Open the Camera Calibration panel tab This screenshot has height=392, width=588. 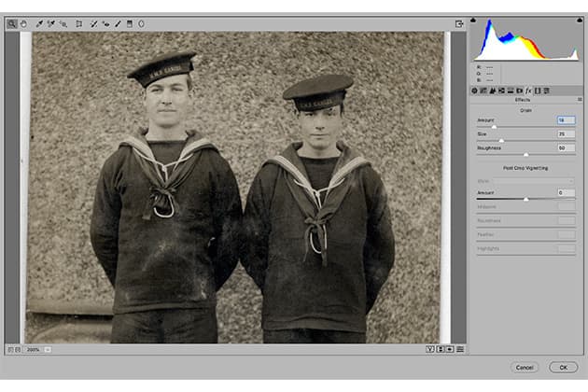tap(538, 91)
